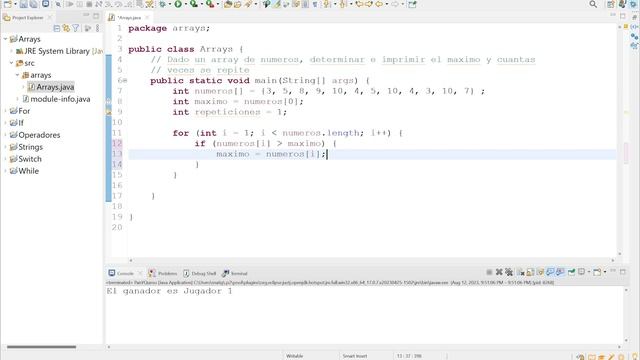This screenshot has height=360, width=640.
Task: Click the Console vertical scrollbar
Action: tap(626, 315)
